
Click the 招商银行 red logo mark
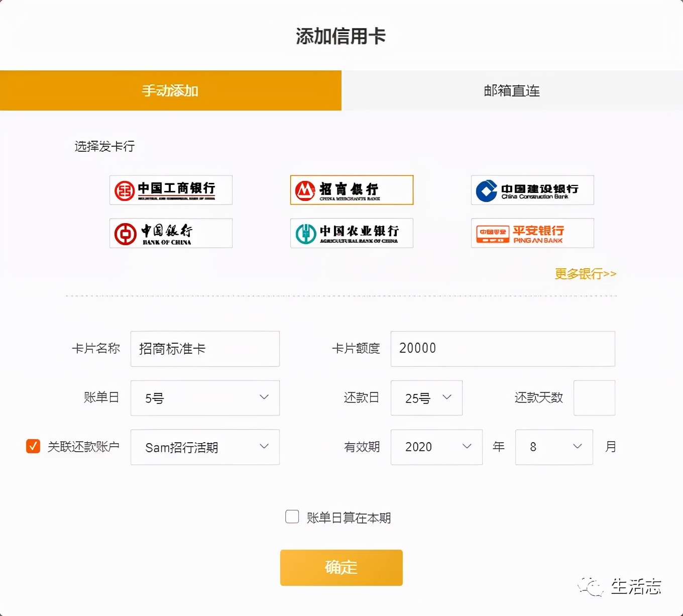coord(305,190)
